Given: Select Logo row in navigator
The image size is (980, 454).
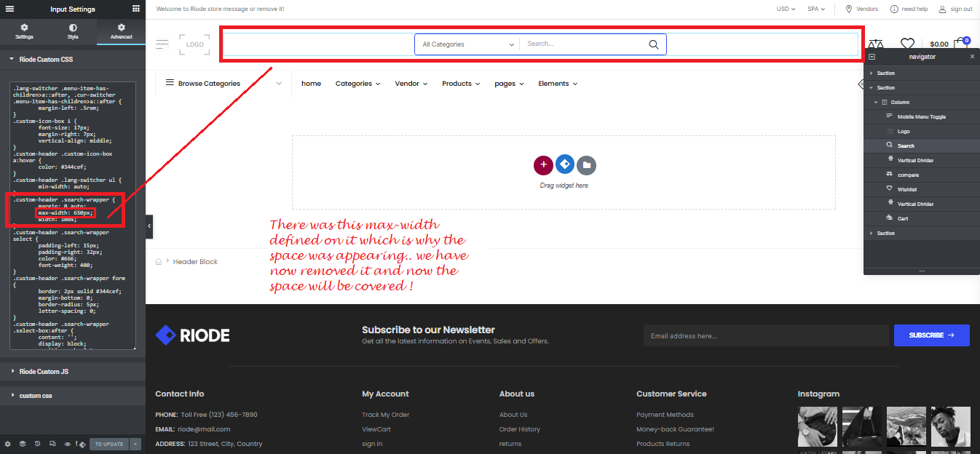Looking at the screenshot, I should coord(922,131).
